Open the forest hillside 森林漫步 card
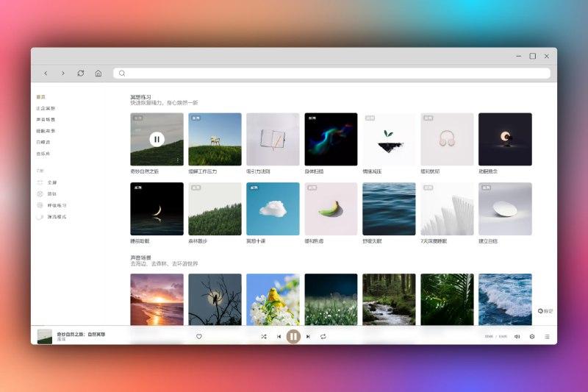This screenshot has height=392, width=588. (215, 209)
